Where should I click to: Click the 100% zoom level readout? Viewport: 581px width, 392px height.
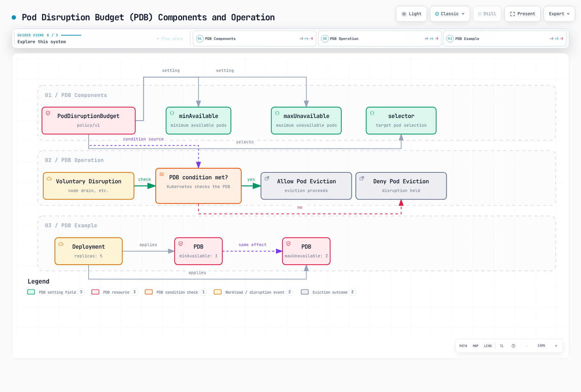click(x=541, y=346)
